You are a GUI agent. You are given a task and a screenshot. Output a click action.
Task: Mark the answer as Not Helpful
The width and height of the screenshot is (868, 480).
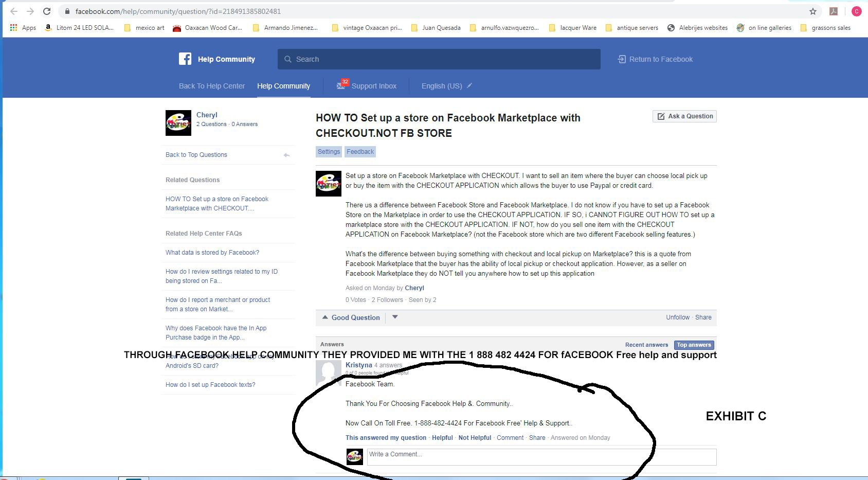point(475,438)
